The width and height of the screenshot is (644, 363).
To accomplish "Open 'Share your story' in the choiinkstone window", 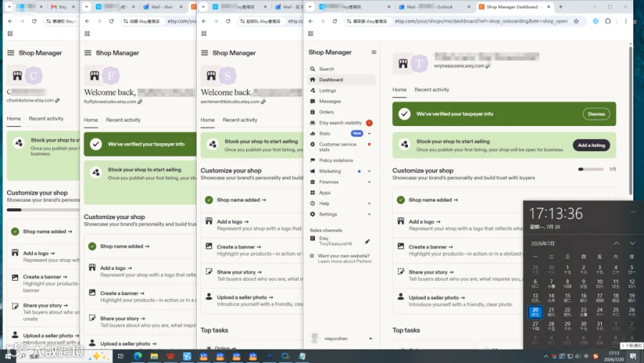I will [45, 306].
